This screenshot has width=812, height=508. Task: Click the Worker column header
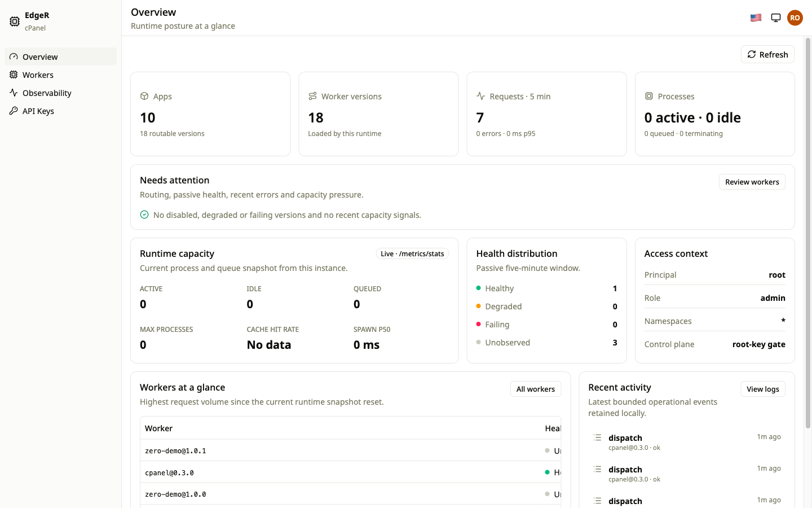158,428
